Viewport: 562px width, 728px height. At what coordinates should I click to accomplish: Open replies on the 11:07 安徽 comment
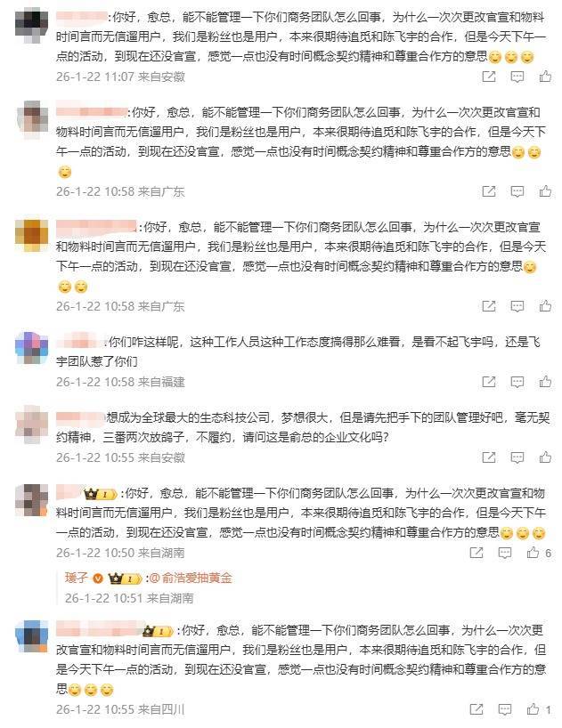[x=517, y=77]
